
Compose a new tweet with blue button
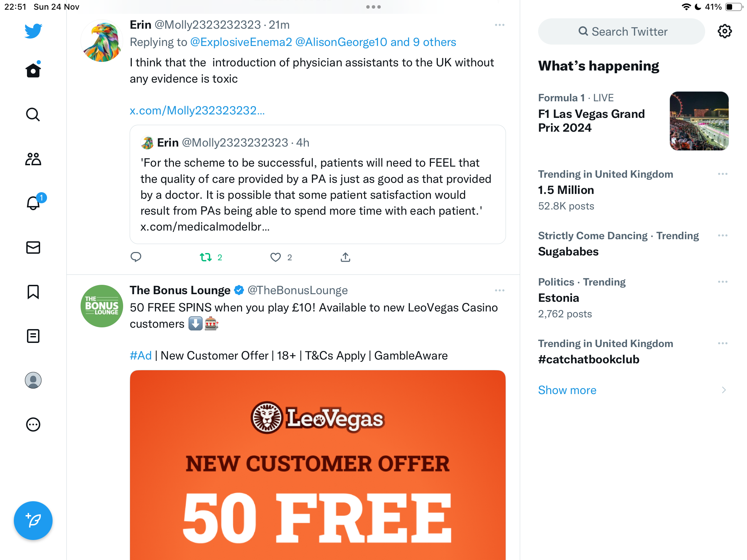coord(33,521)
